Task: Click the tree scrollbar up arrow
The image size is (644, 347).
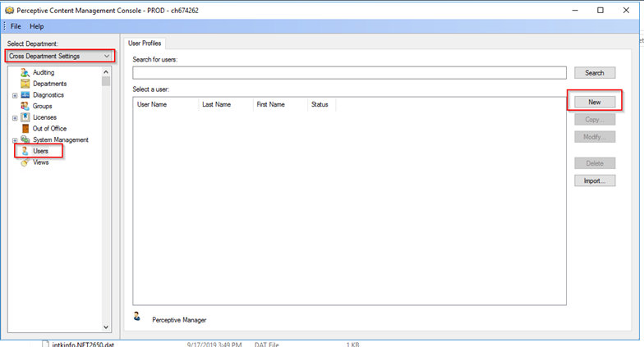Action: tap(106, 72)
